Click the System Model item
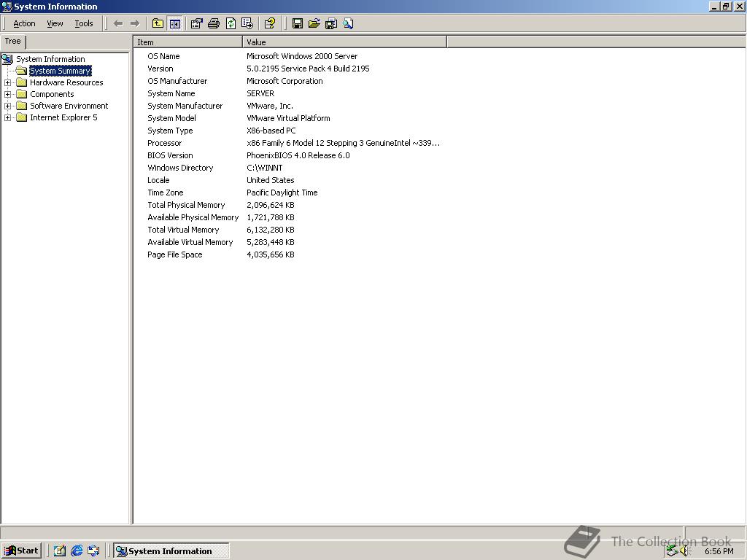The height and width of the screenshot is (560, 747). click(x=171, y=118)
